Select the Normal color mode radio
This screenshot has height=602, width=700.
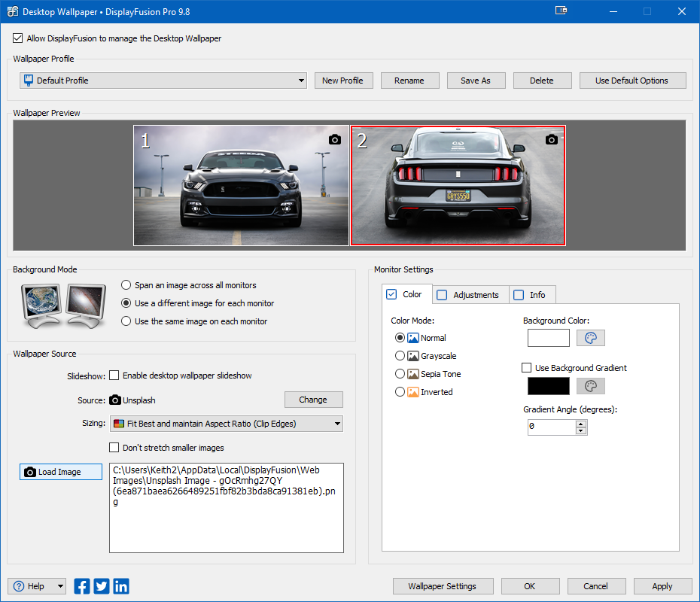pos(400,337)
